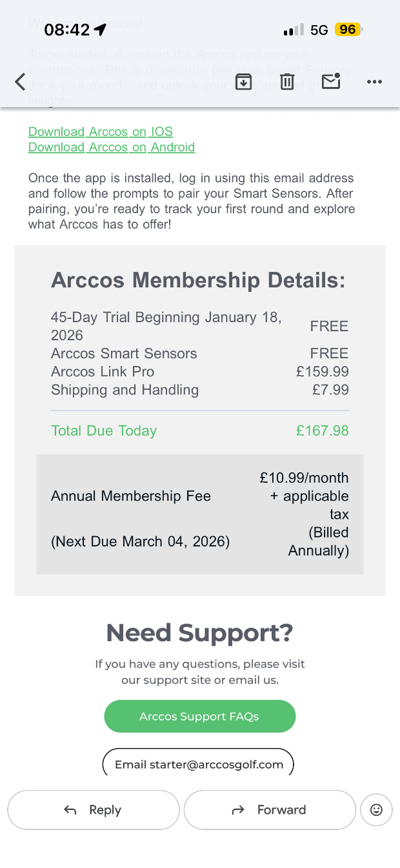Mark email unread via envelope icon
This screenshot has width=400, height=868.
(331, 82)
